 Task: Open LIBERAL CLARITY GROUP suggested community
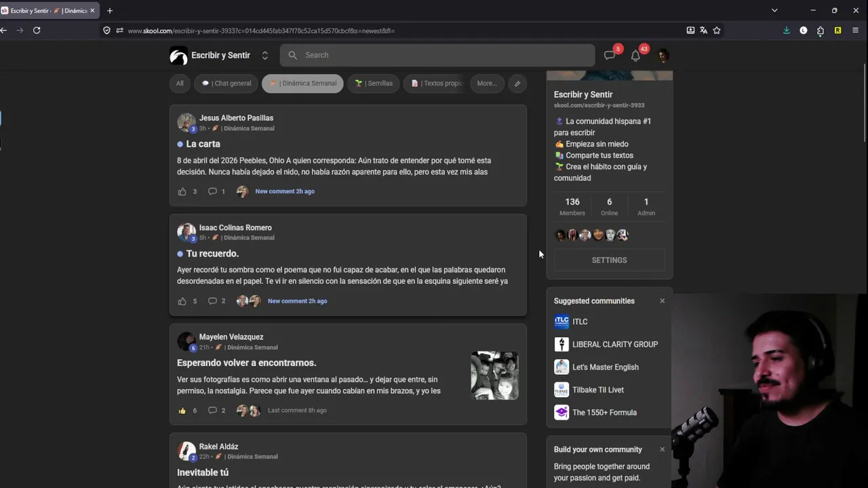[x=606, y=344]
